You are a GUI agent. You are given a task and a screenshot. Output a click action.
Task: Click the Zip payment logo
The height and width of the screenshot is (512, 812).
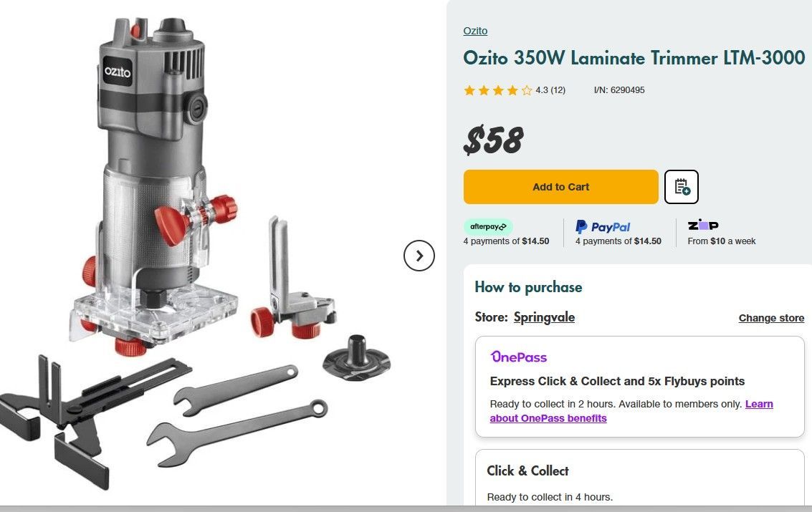pos(702,226)
